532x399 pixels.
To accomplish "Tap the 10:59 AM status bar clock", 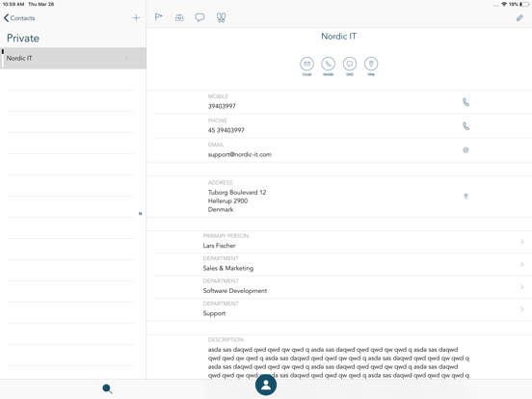I will 13,4.
